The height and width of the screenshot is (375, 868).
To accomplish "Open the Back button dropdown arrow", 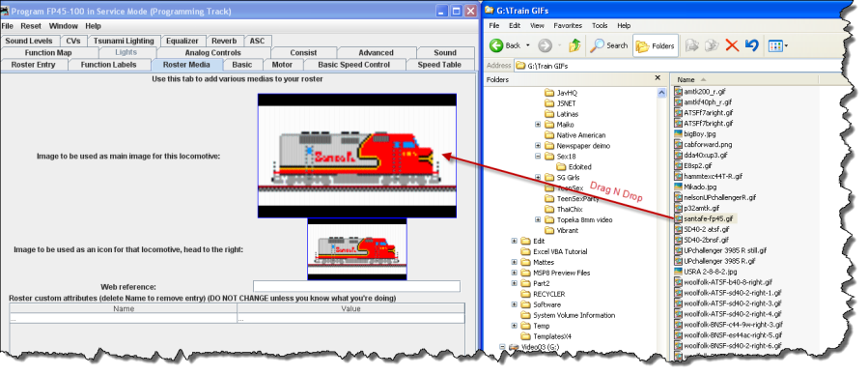I will 527,45.
